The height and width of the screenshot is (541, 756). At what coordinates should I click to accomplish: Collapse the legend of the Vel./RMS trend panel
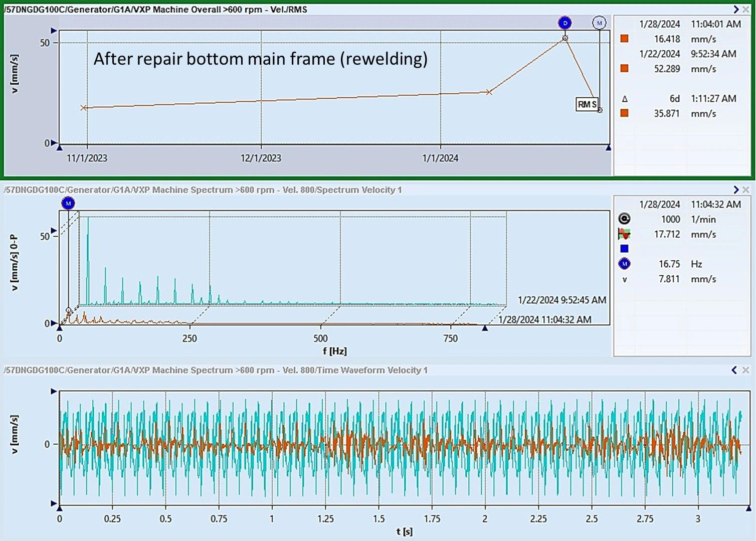(735, 9)
